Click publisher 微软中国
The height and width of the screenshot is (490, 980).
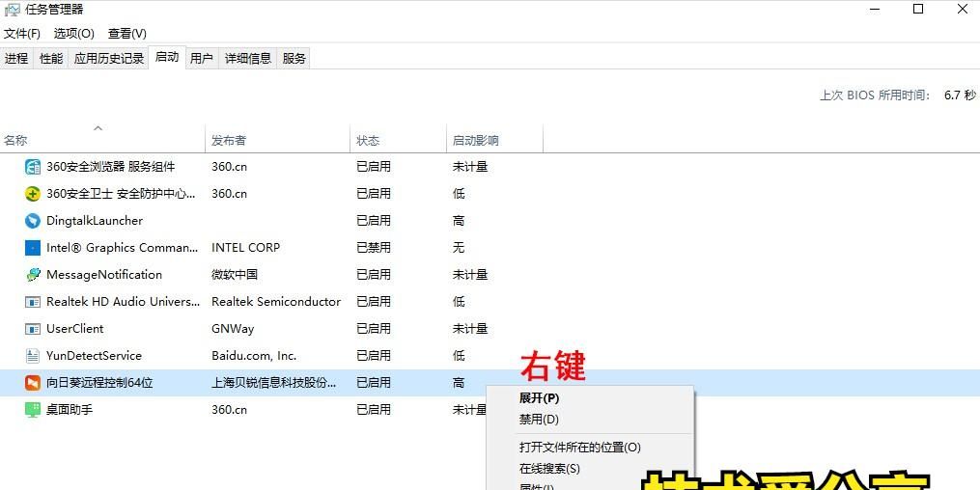pyautogui.click(x=235, y=275)
